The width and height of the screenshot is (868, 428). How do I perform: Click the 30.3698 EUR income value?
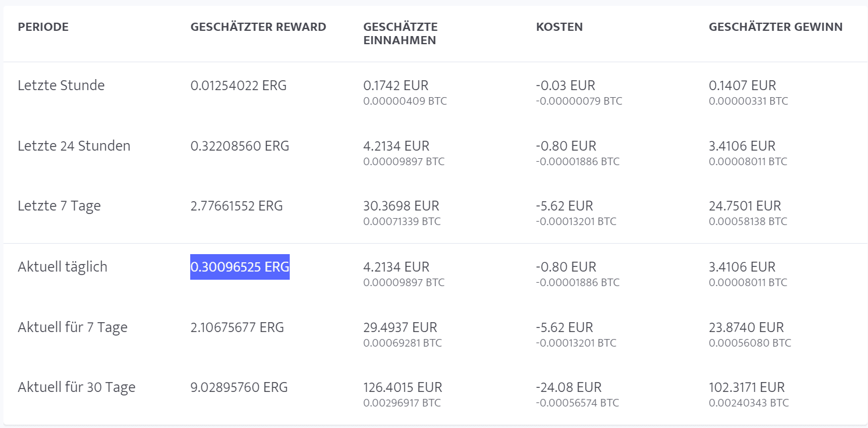(x=401, y=206)
